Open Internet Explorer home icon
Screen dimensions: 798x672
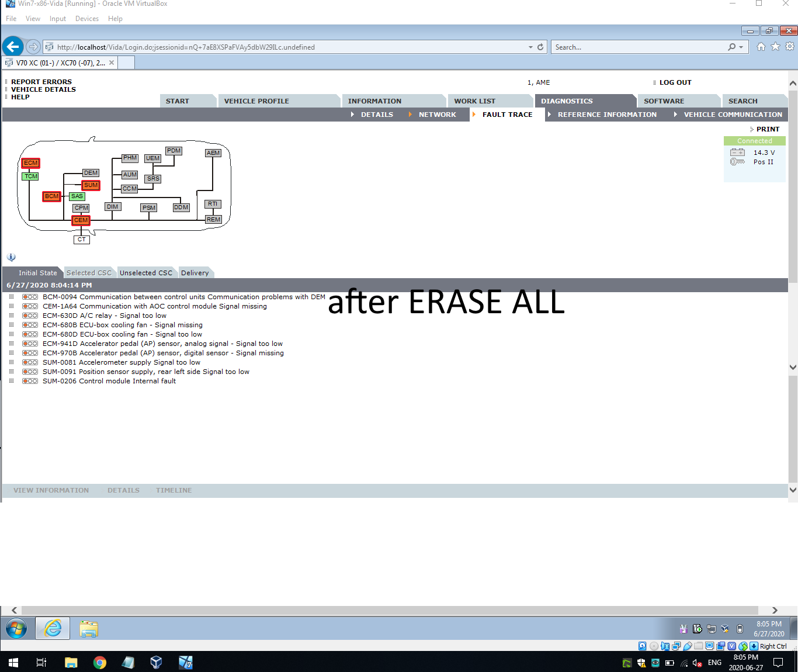click(x=761, y=47)
